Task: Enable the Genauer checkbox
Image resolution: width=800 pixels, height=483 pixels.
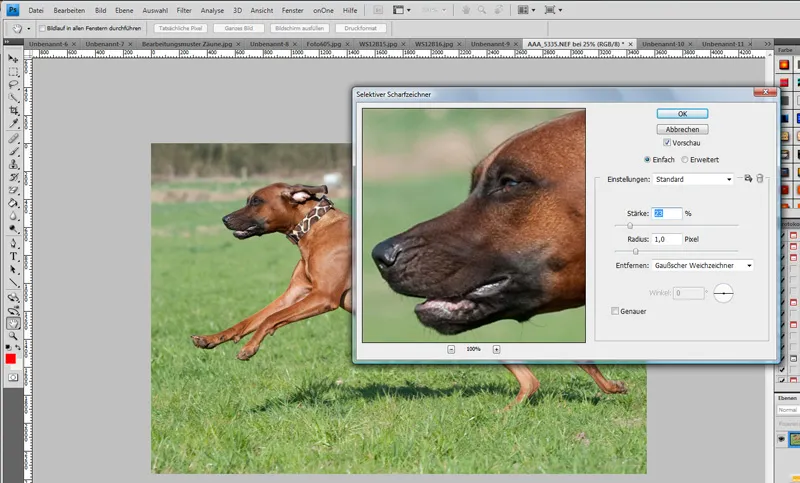Action: click(615, 311)
